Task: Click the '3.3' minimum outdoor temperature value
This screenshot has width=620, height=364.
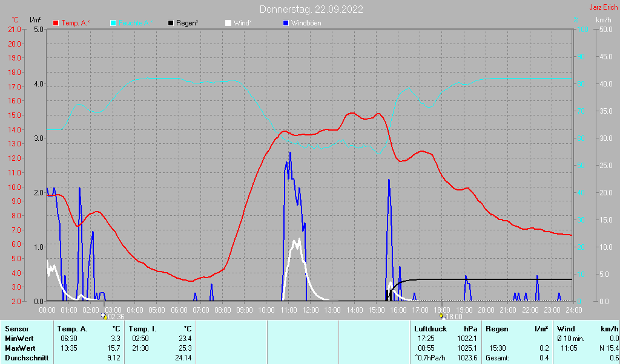Action: 116,339
